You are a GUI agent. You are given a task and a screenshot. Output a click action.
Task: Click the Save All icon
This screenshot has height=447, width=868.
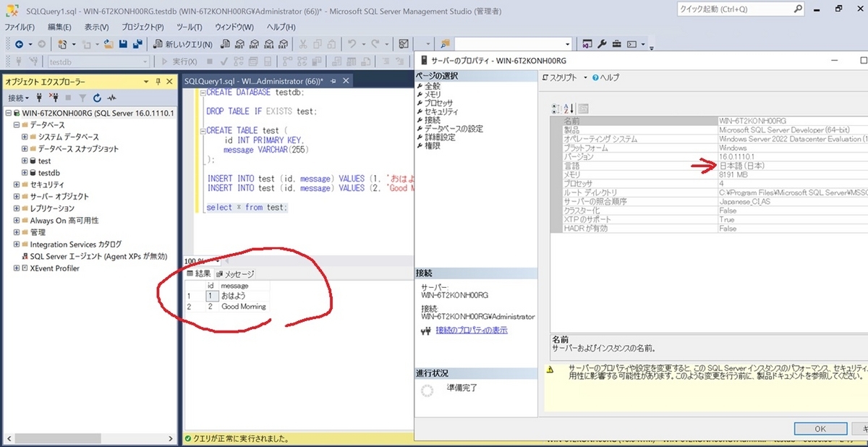[136, 44]
